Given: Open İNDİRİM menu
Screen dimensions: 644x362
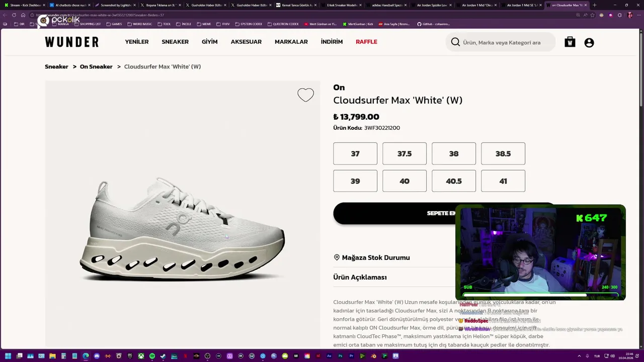Looking at the screenshot, I should (332, 42).
